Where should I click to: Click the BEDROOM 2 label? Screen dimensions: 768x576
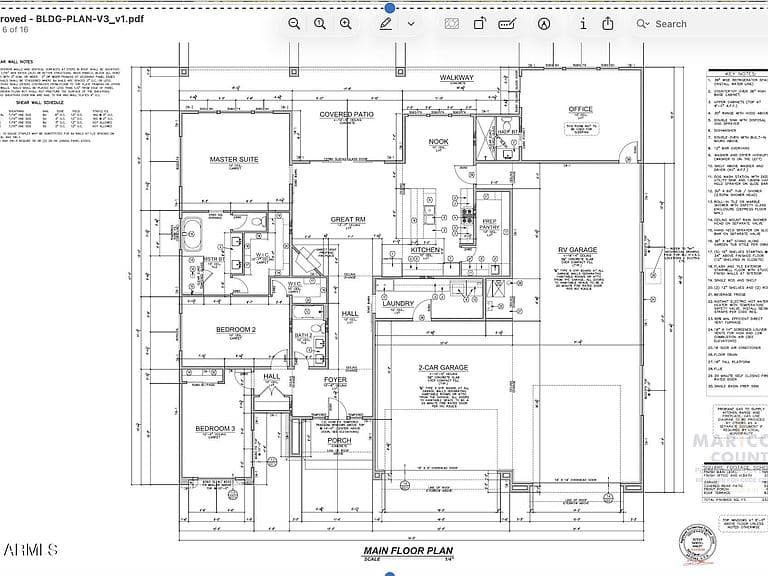coord(236,330)
